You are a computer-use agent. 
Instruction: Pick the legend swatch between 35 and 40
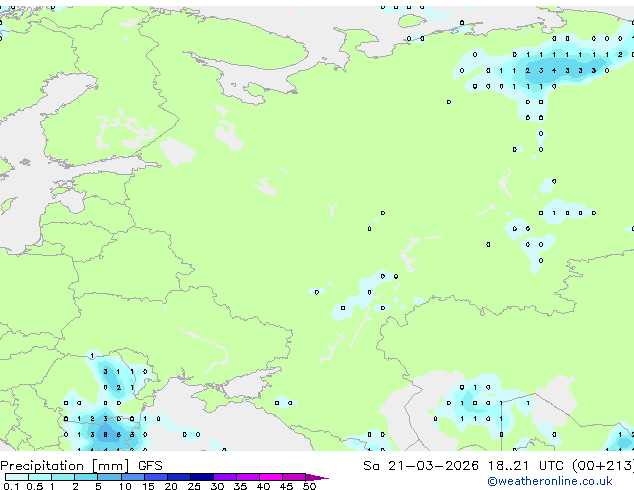[x=247, y=477]
